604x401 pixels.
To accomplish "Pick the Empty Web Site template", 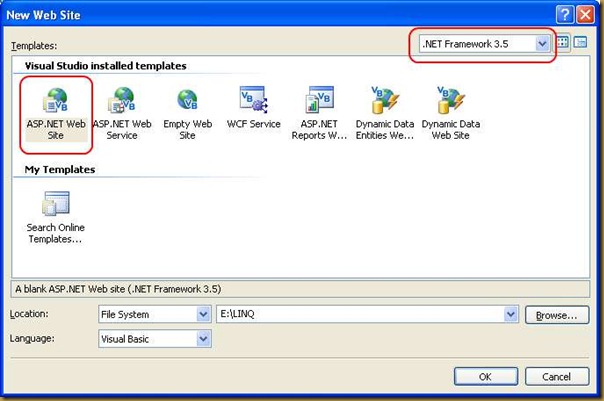I will click(187, 114).
